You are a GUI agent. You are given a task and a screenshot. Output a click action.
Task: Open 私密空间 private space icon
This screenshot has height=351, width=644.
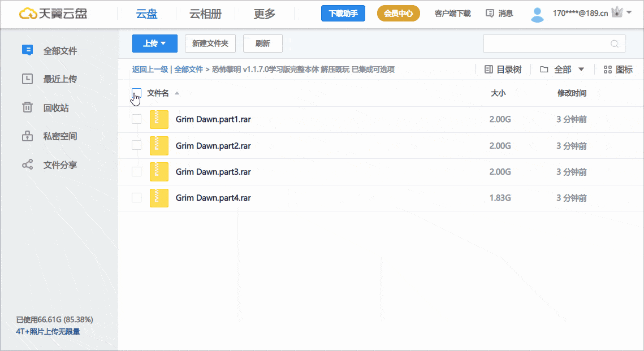(x=27, y=136)
